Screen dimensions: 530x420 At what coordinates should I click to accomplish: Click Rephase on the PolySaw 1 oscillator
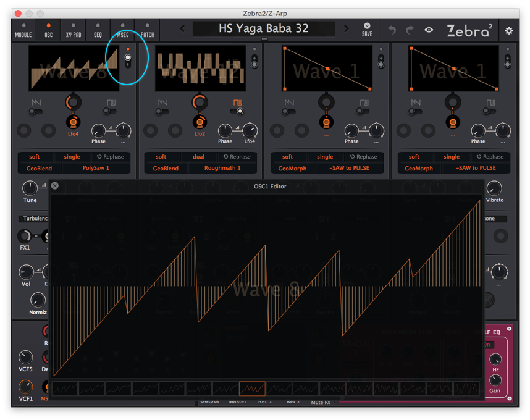[111, 157]
